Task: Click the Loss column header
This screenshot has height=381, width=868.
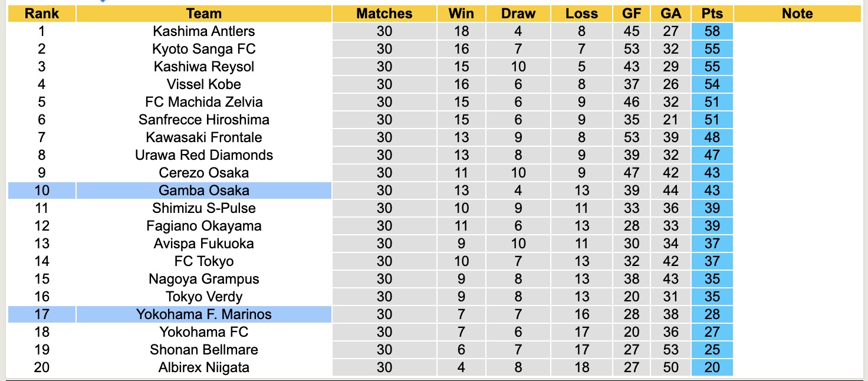Action: click(581, 14)
